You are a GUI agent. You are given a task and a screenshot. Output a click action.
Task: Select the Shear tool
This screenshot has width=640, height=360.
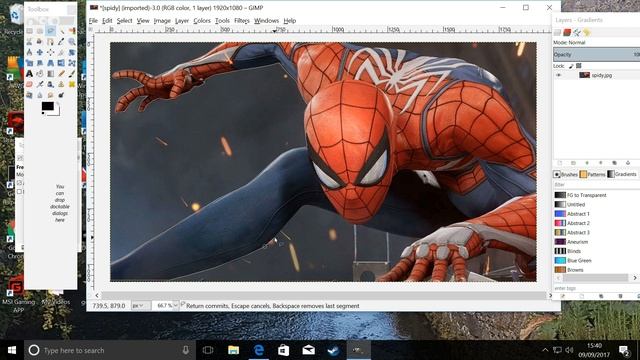(x=40, y=63)
